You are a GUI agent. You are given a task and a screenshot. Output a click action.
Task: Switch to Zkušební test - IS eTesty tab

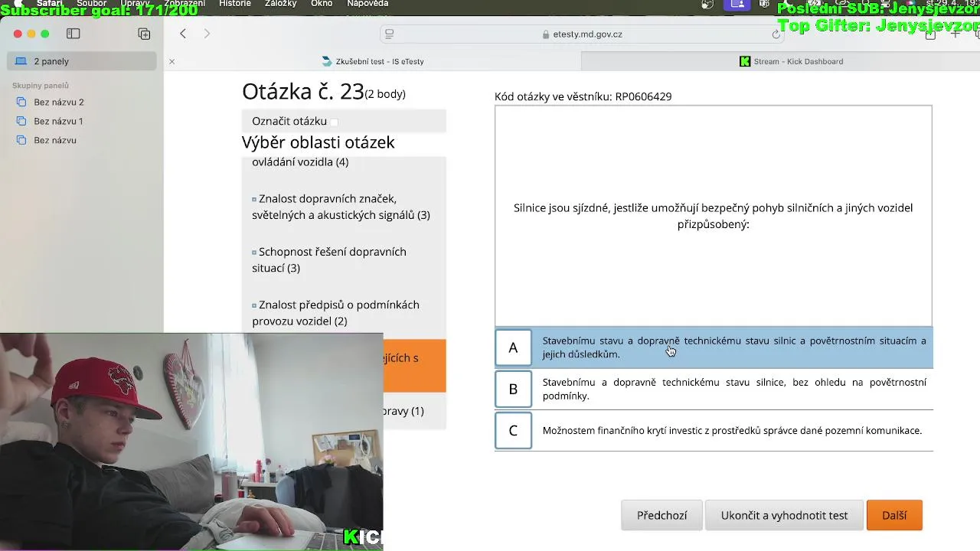coord(374,61)
